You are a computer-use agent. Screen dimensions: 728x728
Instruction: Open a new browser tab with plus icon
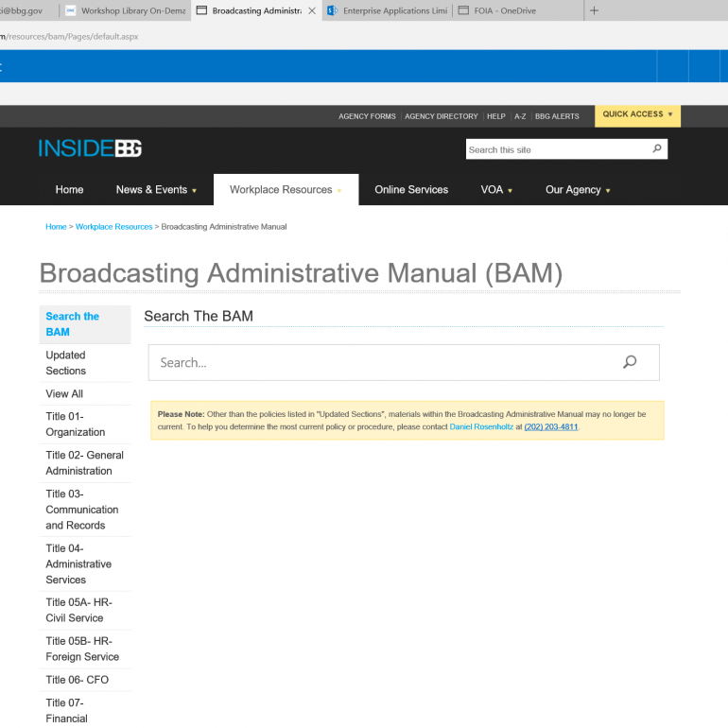tap(594, 10)
